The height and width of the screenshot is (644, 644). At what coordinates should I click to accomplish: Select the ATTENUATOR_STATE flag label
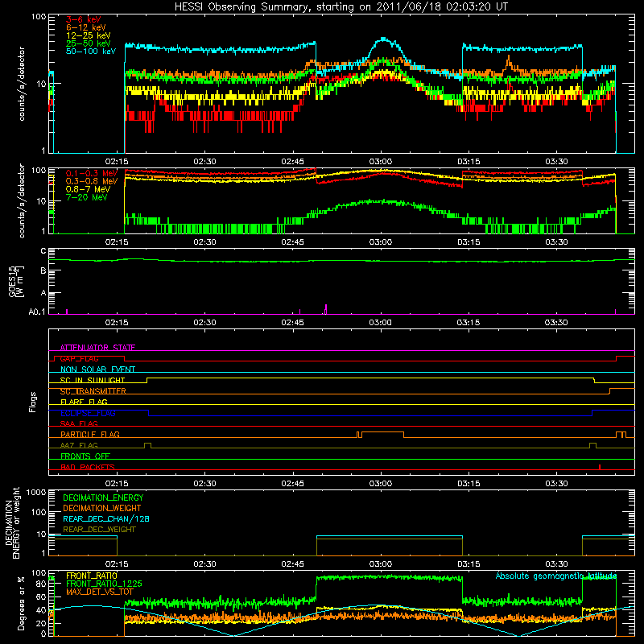(97, 348)
